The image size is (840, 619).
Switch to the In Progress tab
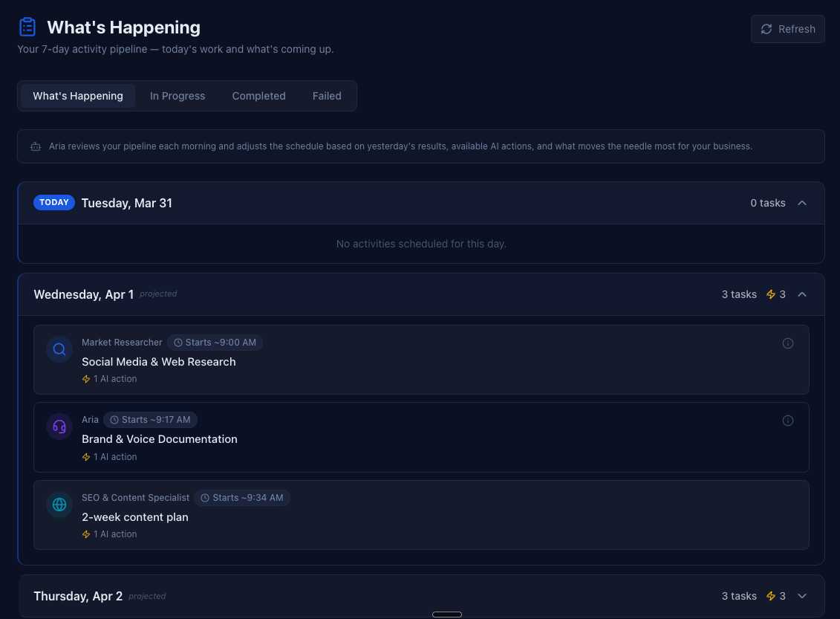178,96
